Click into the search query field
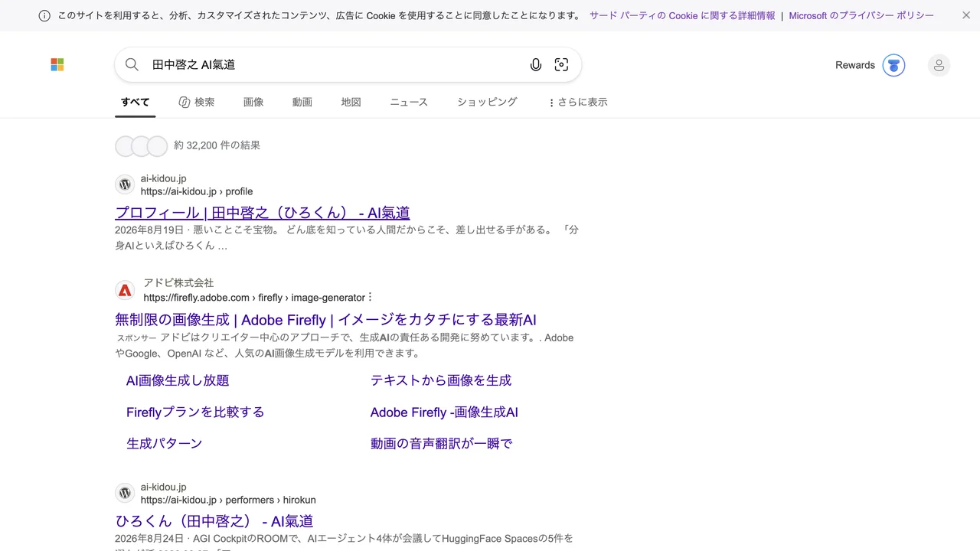 tap(337, 65)
